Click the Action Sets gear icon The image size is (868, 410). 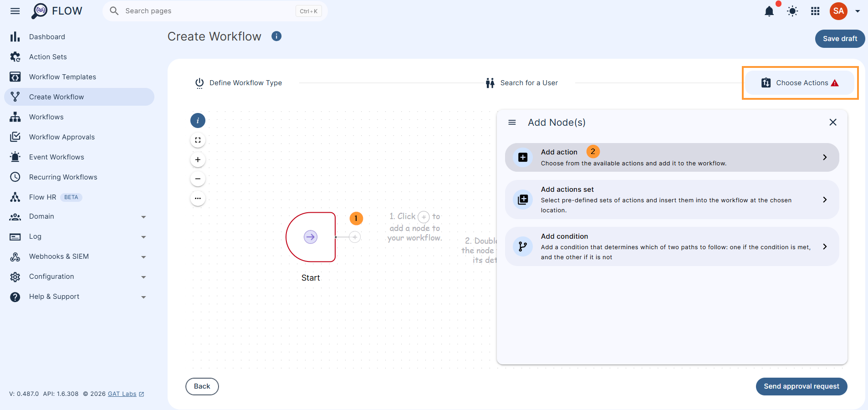click(x=15, y=57)
